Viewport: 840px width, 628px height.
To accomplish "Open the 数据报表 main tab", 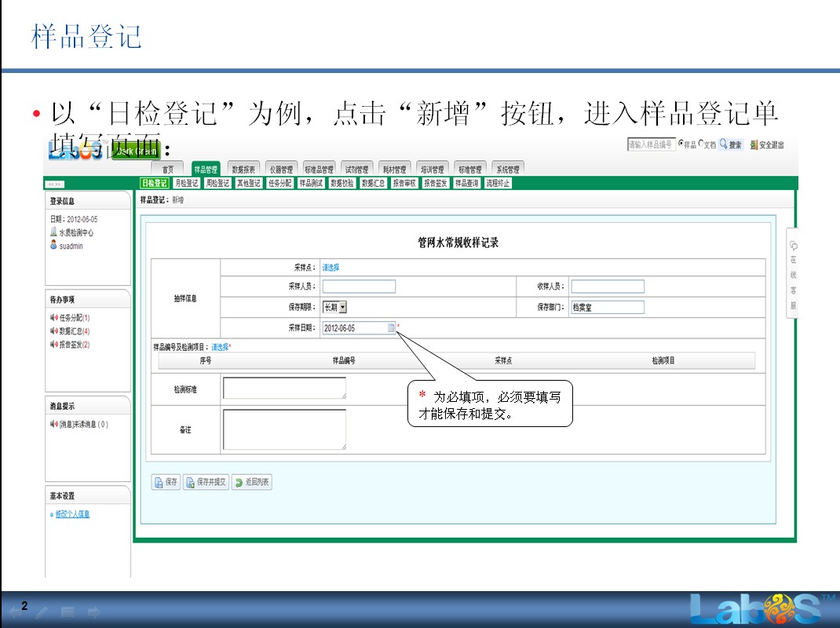I will pyautogui.click(x=243, y=169).
